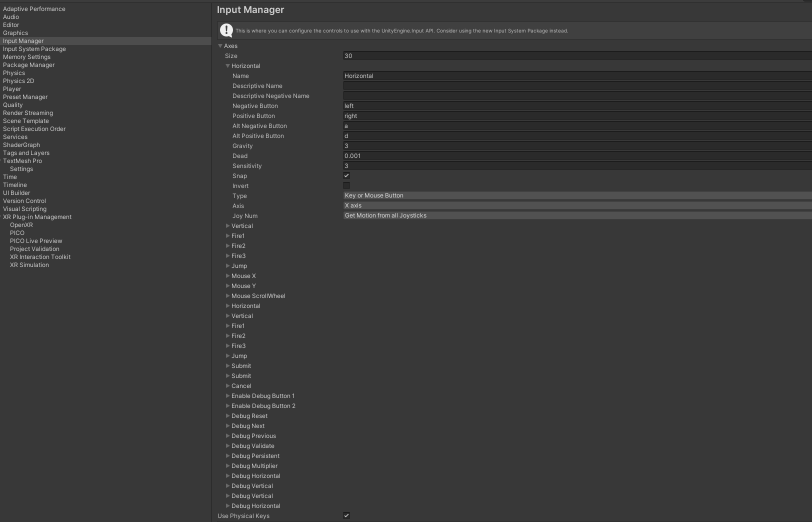This screenshot has height=522, width=812.
Task: Click the Axes Size field
Action: (577, 56)
